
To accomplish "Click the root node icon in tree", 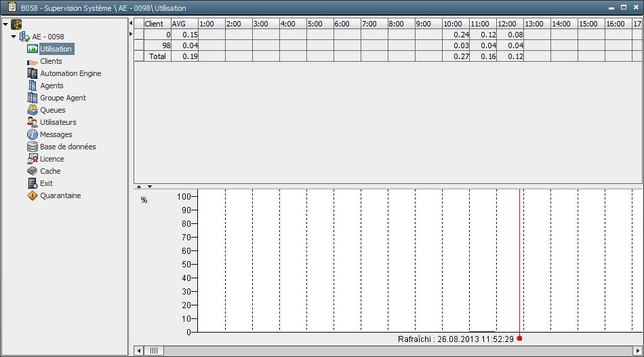I will click(x=16, y=24).
